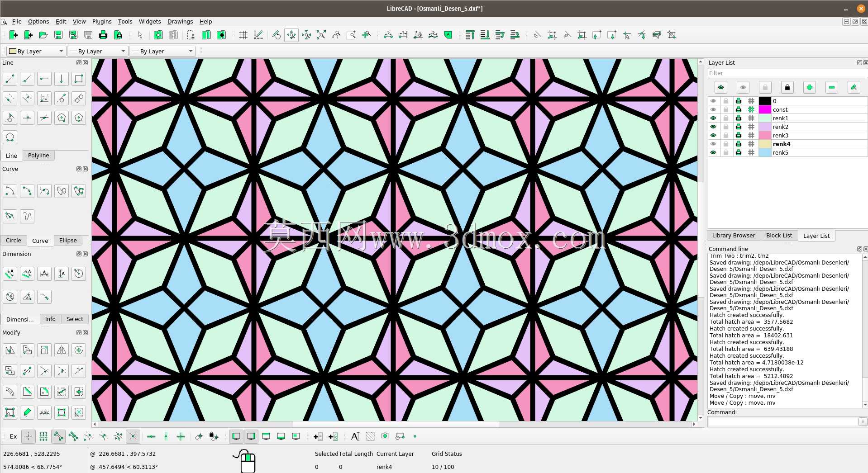
Task: Toggle visibility of const layer
Action: point(713,109)
